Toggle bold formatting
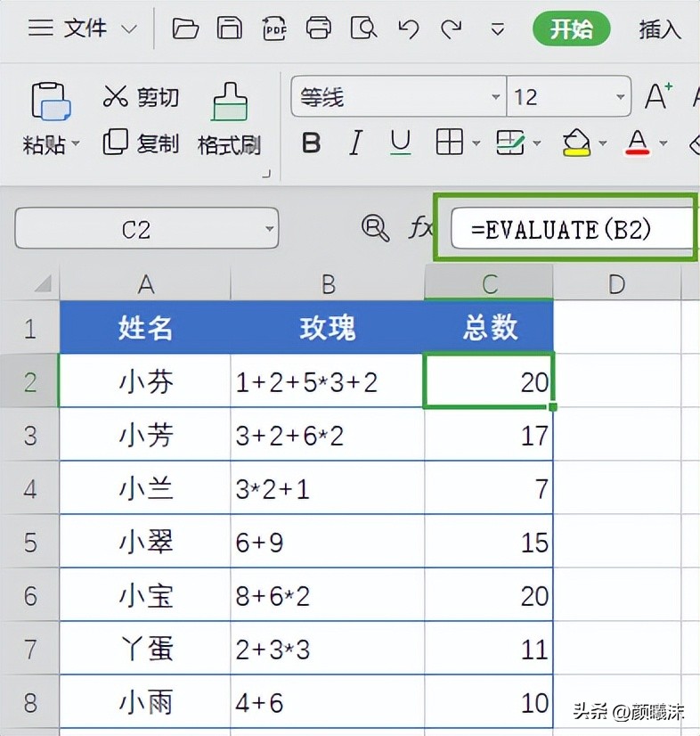Screen dimensions: 700x736 pyautogui.click(x=312, y=143)
